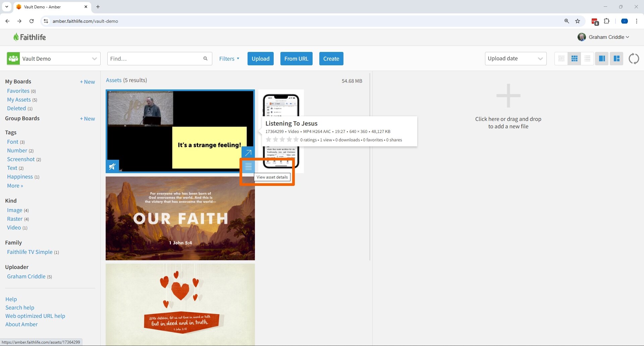Image resolution: width=644 pixels, height=346 pixels.
Task: Add a new board under Group Boards
Action: (87, 119)
